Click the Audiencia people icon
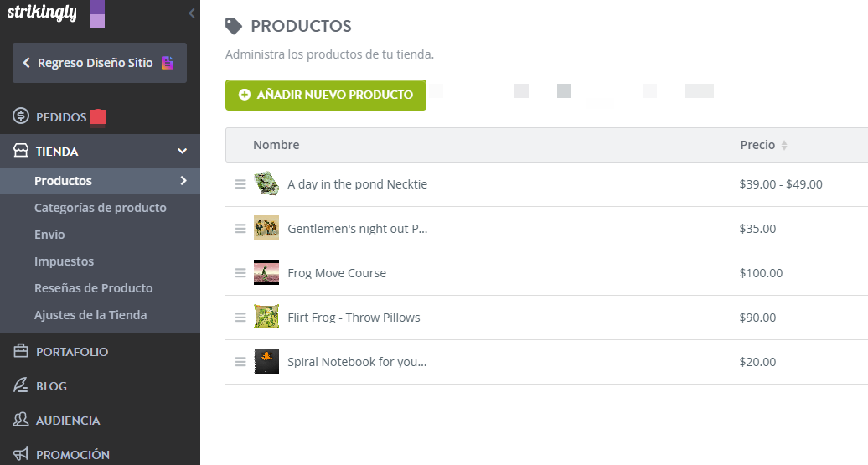 (x=21, y=420)
